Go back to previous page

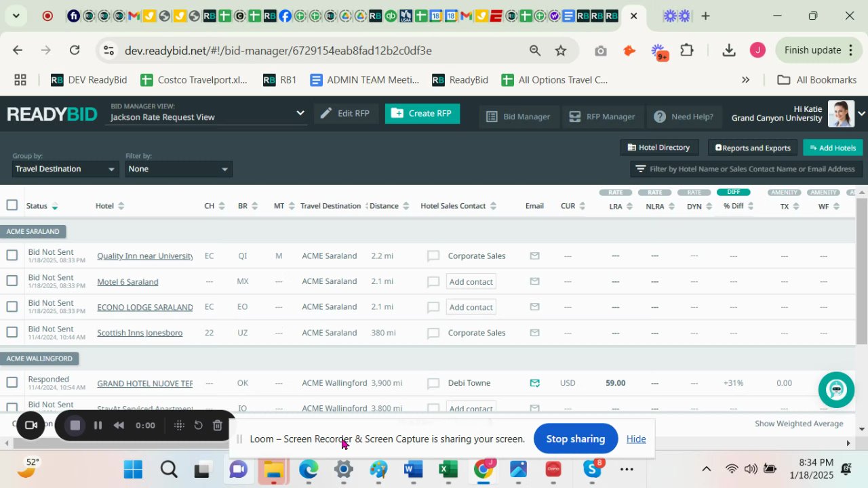click(18, 50)
